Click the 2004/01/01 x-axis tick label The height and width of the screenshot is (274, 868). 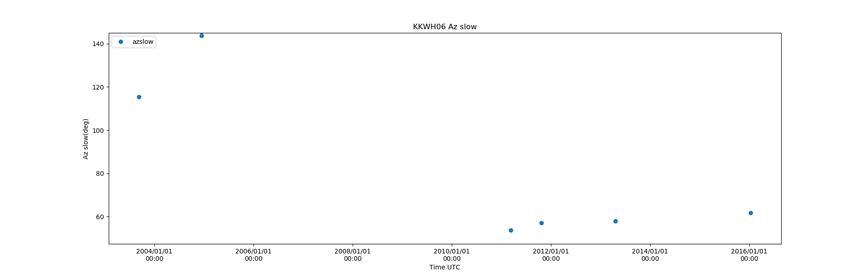154,255
